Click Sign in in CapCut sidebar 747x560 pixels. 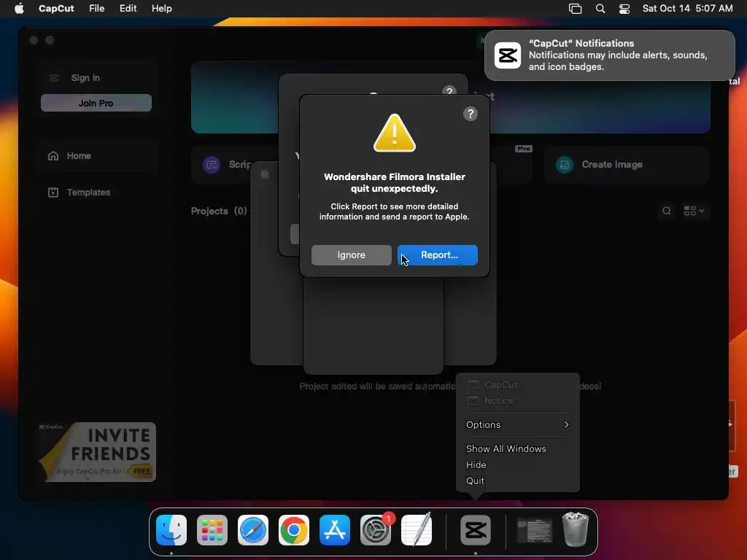point(85,77)
